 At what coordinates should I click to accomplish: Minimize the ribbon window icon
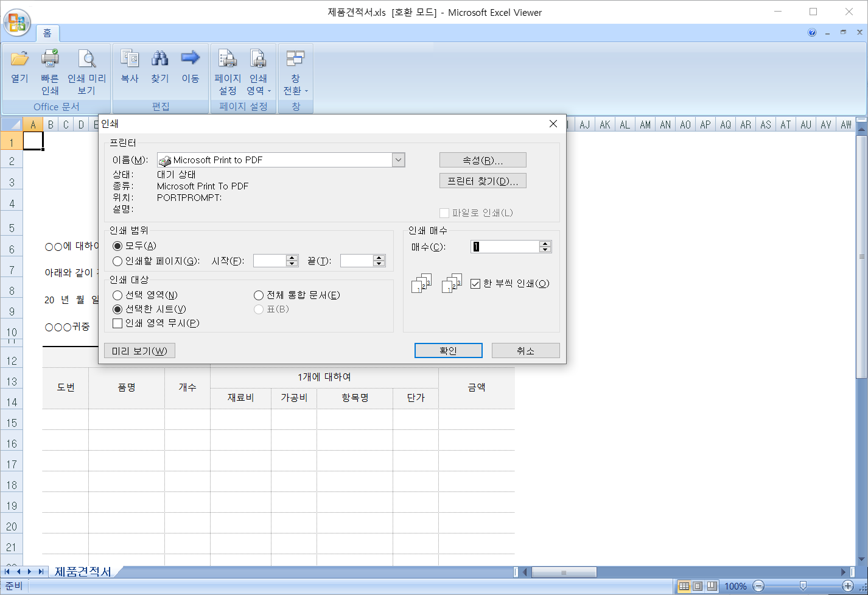(x=828, y=32)
